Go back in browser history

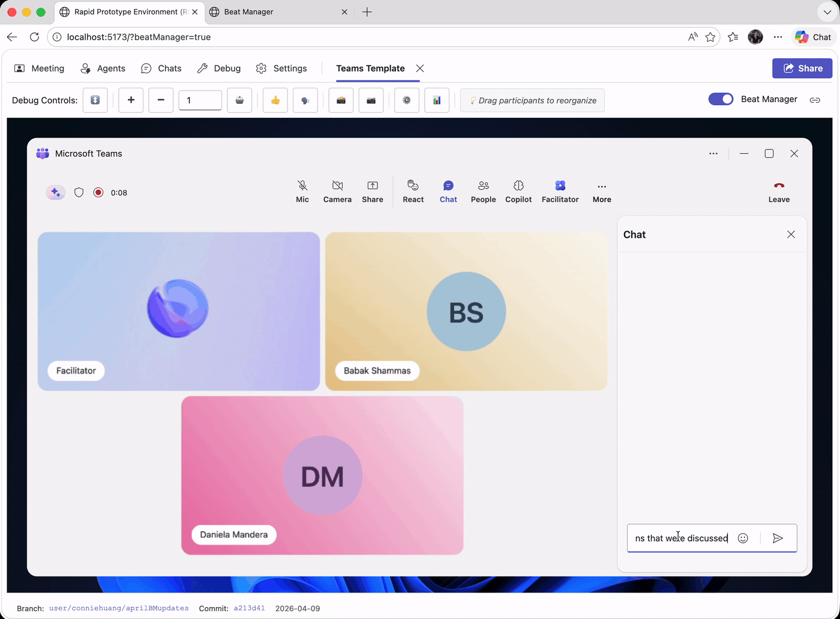(x=12, y=37)
